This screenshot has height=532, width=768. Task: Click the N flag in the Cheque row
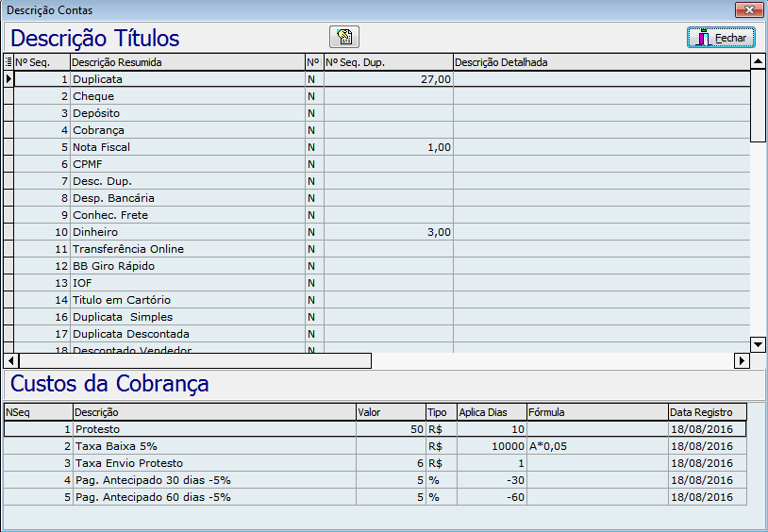pyautogui.click(x=314, y=96)
